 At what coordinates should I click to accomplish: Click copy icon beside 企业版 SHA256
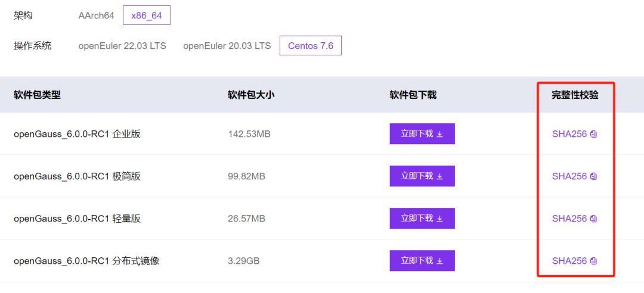pyautogui.click(x=593, y=134)
